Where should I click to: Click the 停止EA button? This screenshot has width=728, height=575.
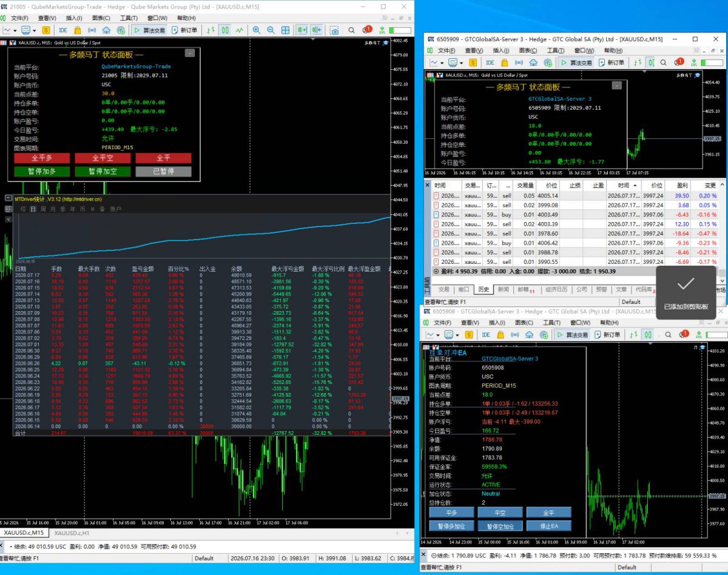point(548,526)
